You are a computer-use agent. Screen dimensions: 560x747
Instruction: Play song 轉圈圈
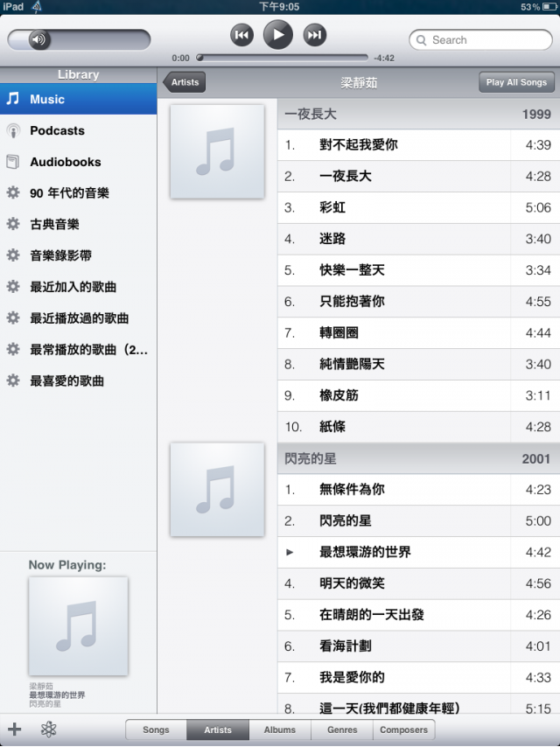tap(418, 333)
